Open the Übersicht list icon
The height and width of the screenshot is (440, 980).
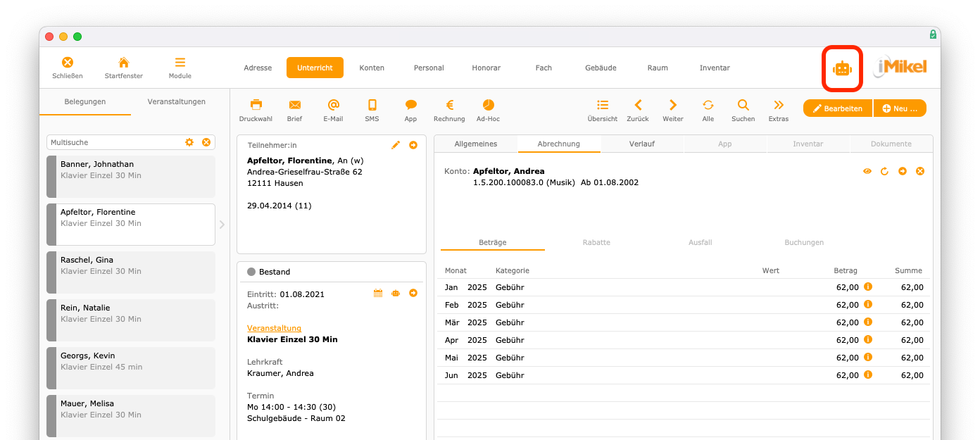click(603, 105)
